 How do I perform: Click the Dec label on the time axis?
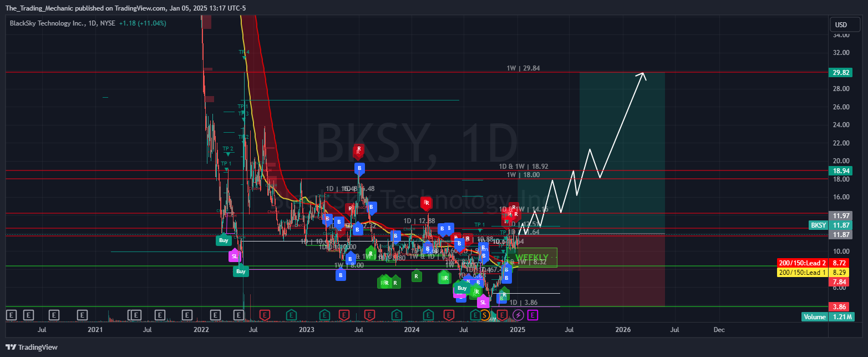click(x=719, y=330)
